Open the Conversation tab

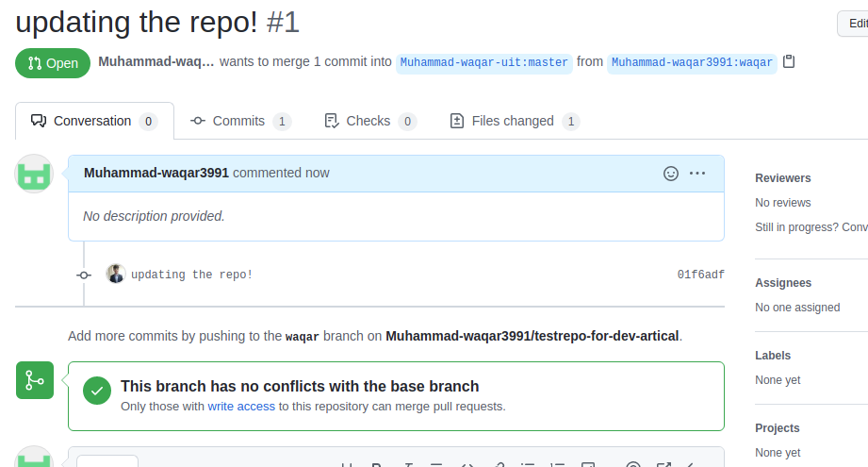pyautogui.click(x=94, y=121)
